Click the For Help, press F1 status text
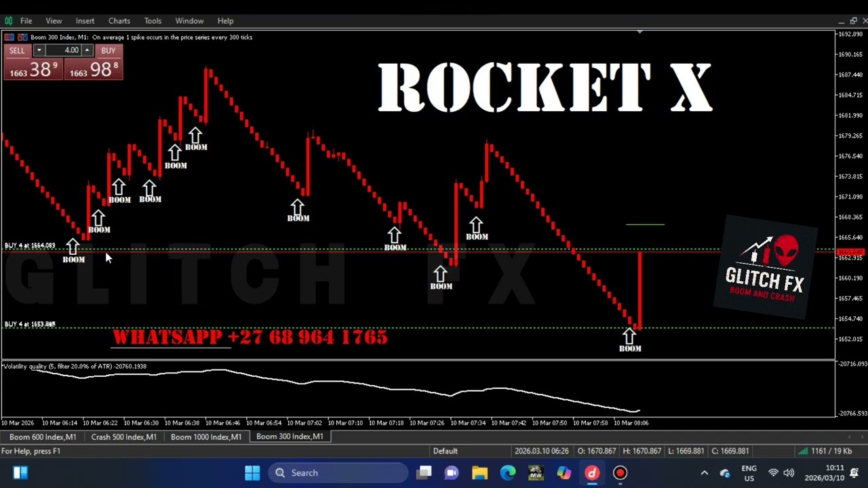This screenshot has height=488, width=868. point(31,451)
